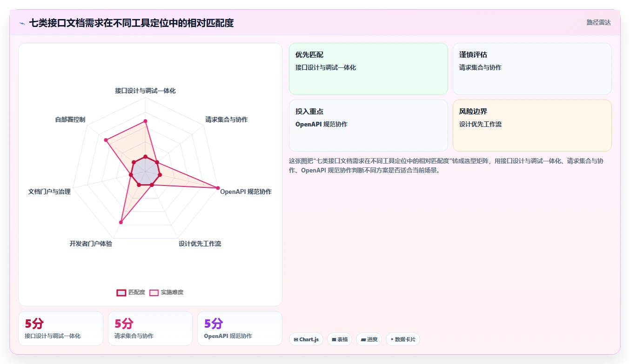Open the 投入重点 card
Screen dimensions: 630x364
368,126
